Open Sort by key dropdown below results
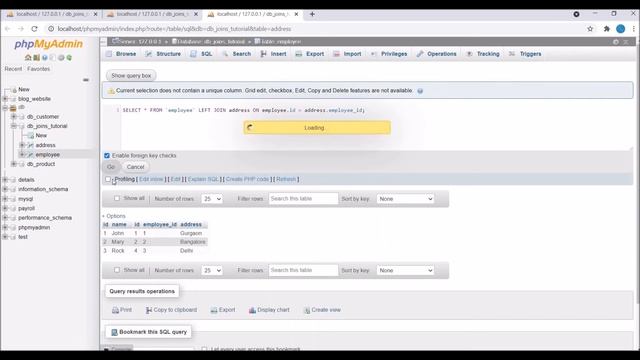Viewport: 640px width, 360px height. 405,271
